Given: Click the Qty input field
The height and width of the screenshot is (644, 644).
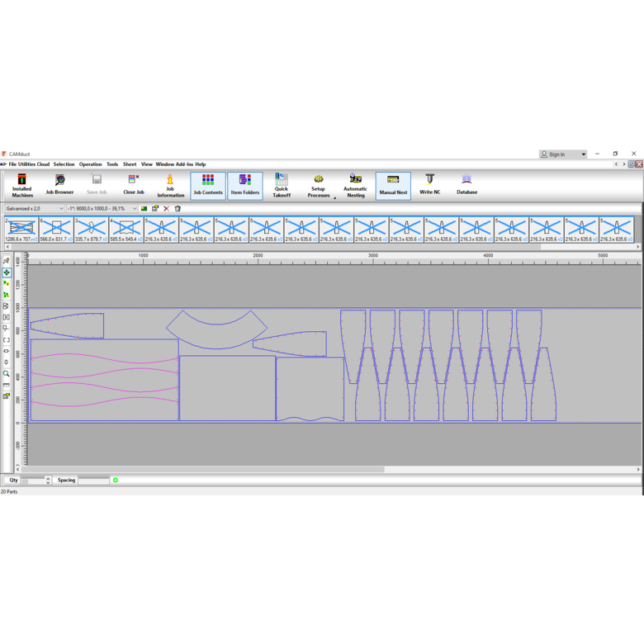Looking at the screenshot, I should click(x=33, y=481).
